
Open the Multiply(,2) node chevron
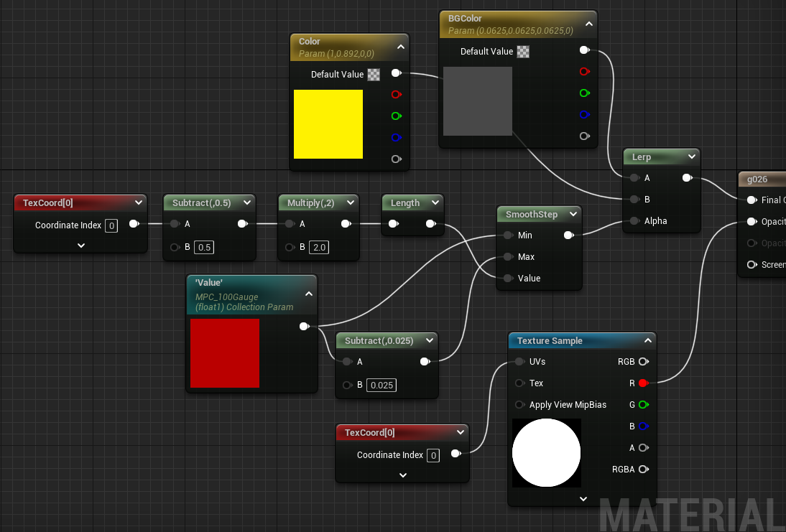pos(351,202)
